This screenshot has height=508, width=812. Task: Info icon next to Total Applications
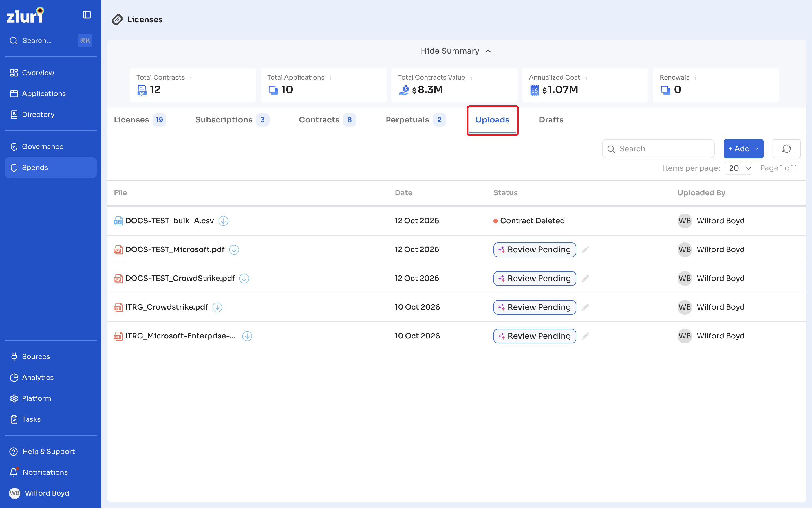(x=330, y=78)
